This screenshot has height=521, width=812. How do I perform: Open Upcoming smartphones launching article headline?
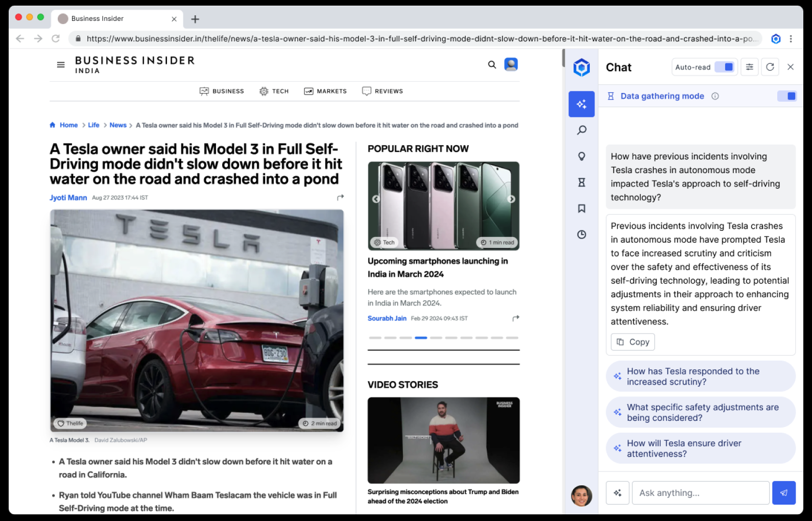pyautogui.click(x=438, y=268)
